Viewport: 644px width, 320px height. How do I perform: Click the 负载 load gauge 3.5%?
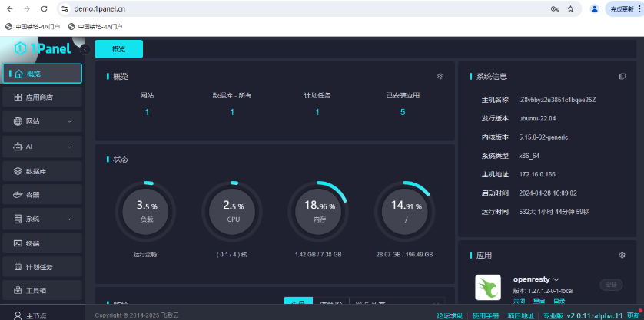pos(146,212)
